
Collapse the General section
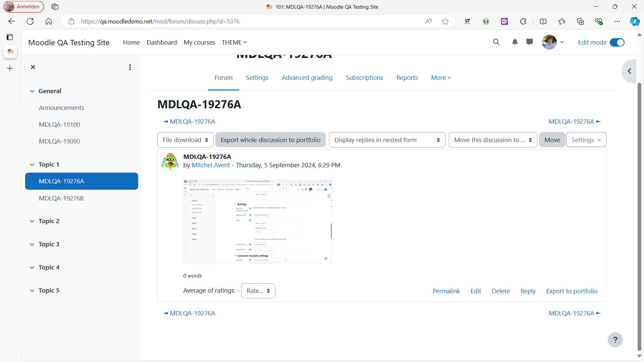click(32, 91)
